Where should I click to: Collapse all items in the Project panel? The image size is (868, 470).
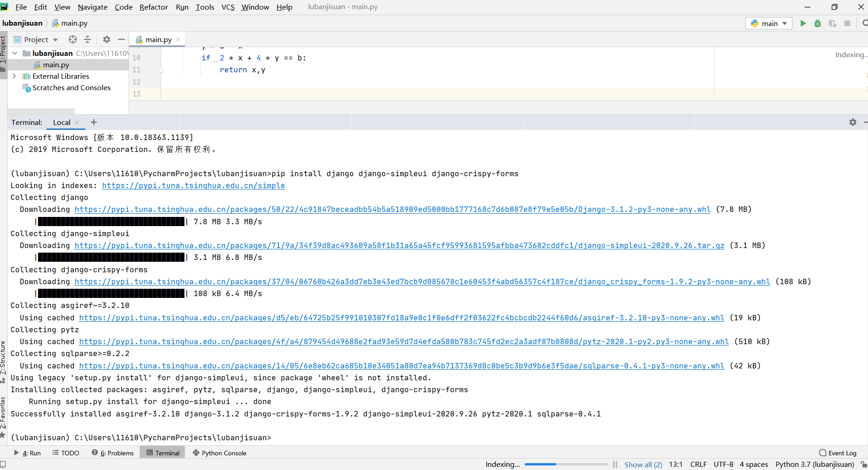tap(87, 39)
